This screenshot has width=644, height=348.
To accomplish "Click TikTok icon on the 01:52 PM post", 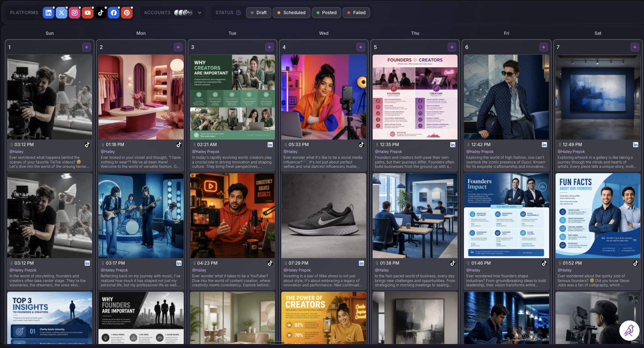I will click(635, 263).
